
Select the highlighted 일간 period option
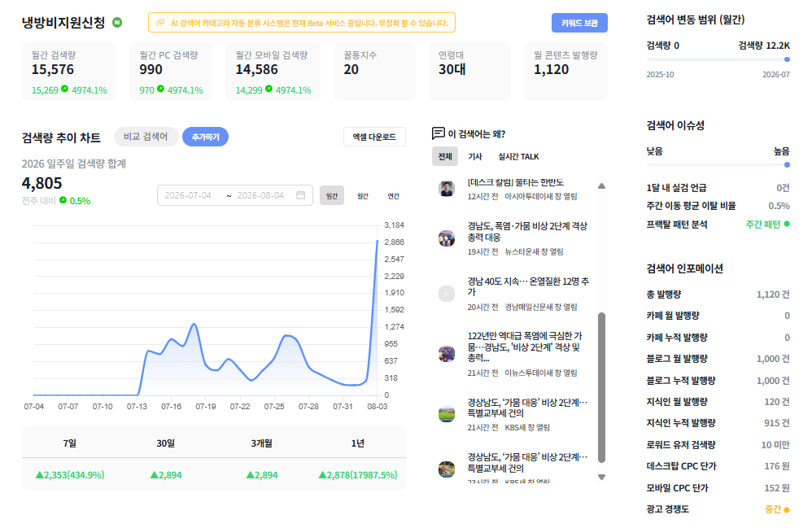coord(332,196)
